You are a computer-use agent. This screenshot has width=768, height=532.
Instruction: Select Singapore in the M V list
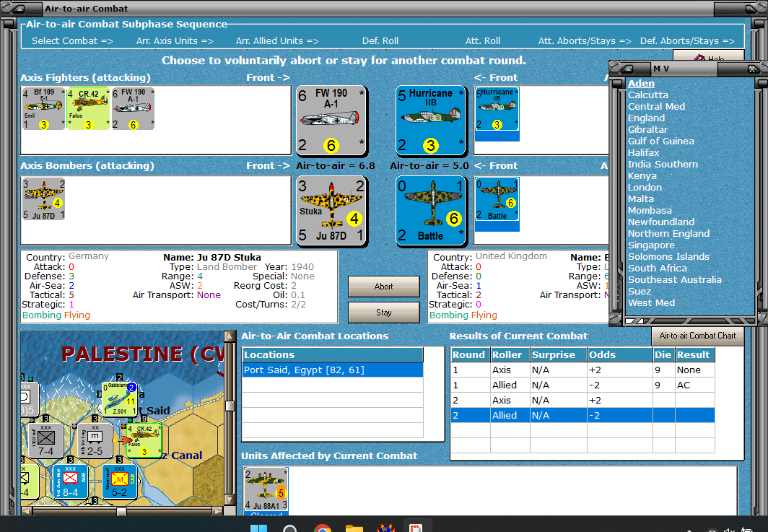pyautogui.click(x=651, y=245)
